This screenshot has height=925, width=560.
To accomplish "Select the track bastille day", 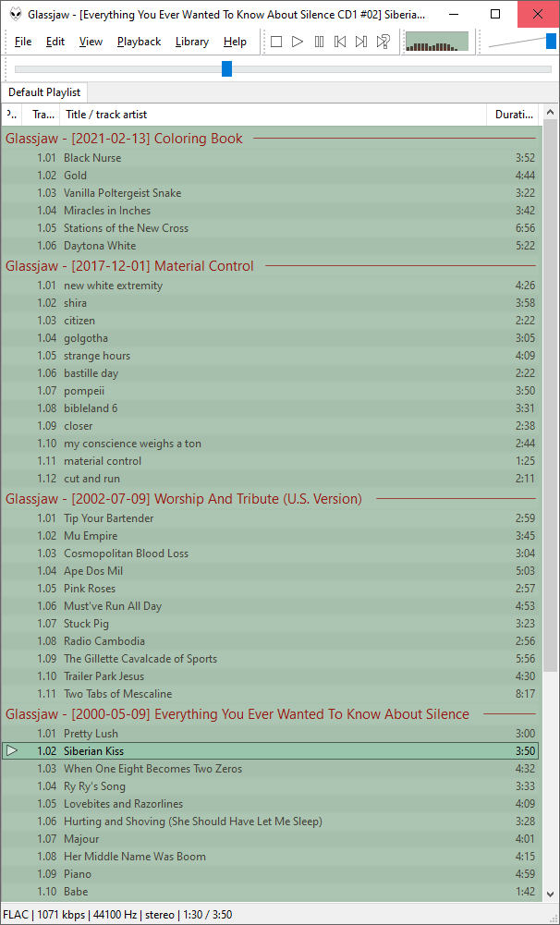I will coord(272,373).
